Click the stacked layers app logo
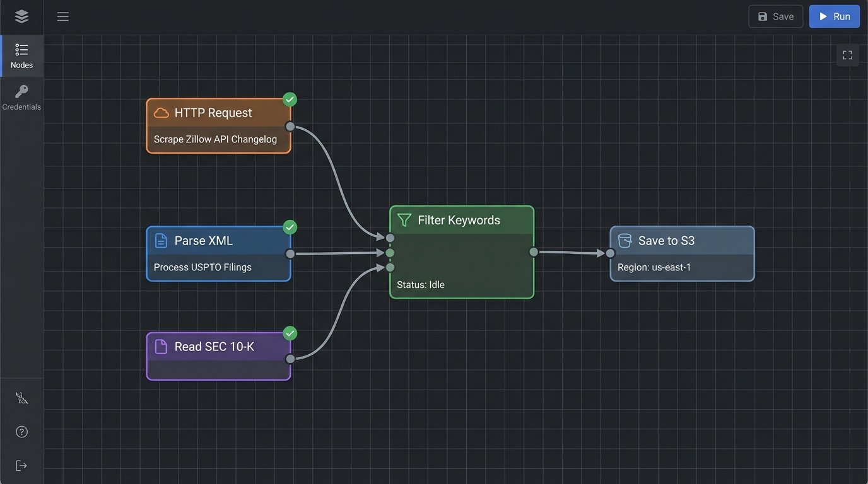The image size is (868, 484). coord(21,16)
